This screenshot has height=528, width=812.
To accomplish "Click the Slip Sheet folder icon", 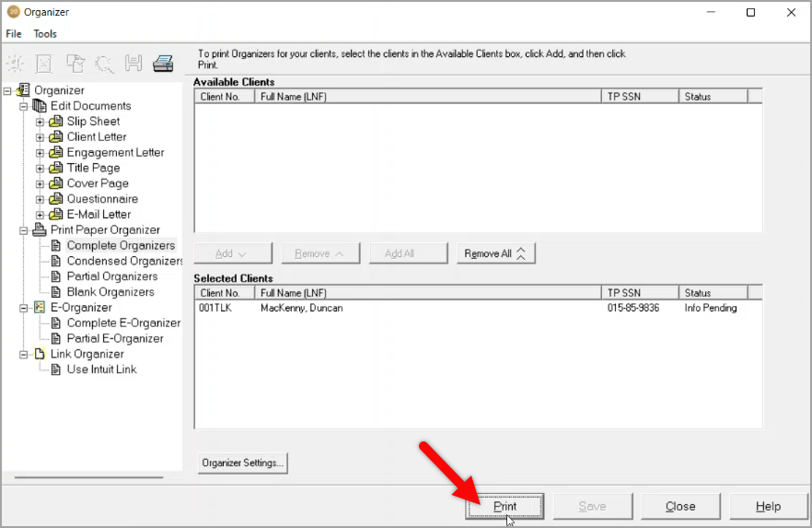I will 56,122.
